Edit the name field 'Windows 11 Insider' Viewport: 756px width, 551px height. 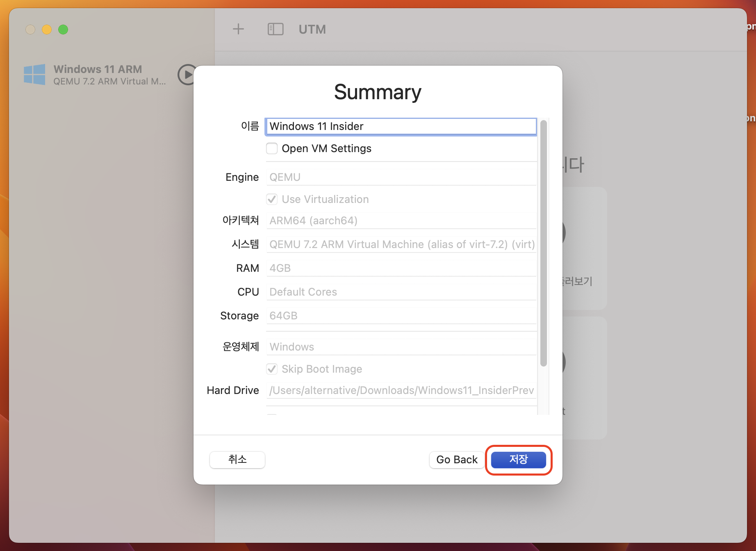click(x=401, y=126)
